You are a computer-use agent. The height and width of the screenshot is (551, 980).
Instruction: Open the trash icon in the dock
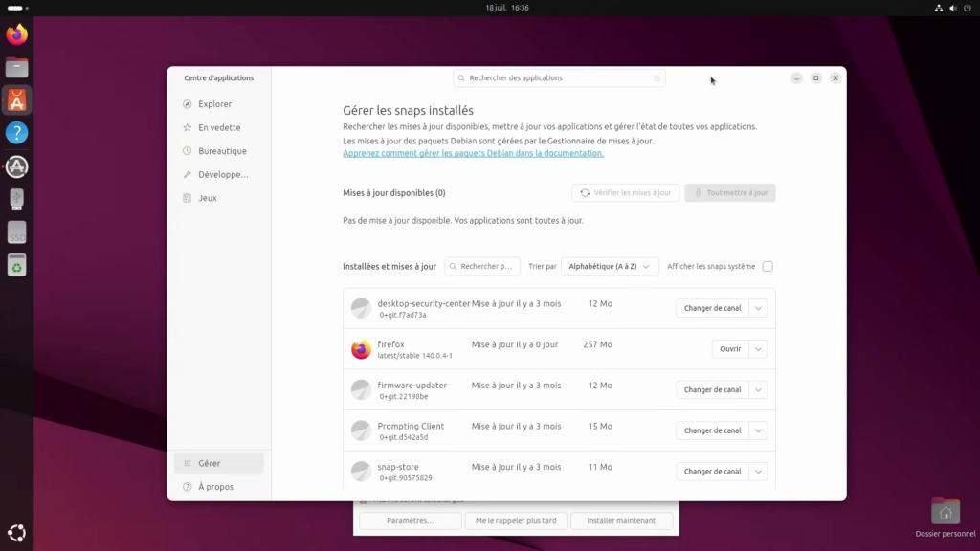[x=17, y=265]
